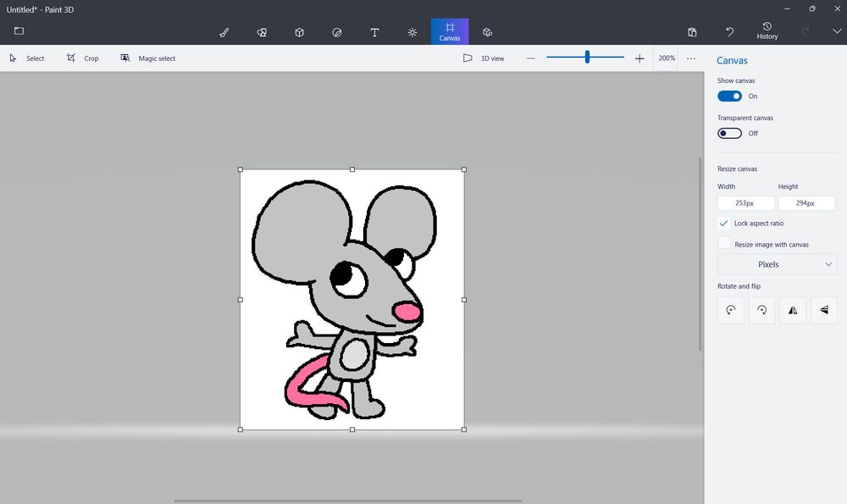The width and height of the screenshot is (847, 504).
Task: Click the bottom-left canvas resize handle
Action: coord(241,429)
